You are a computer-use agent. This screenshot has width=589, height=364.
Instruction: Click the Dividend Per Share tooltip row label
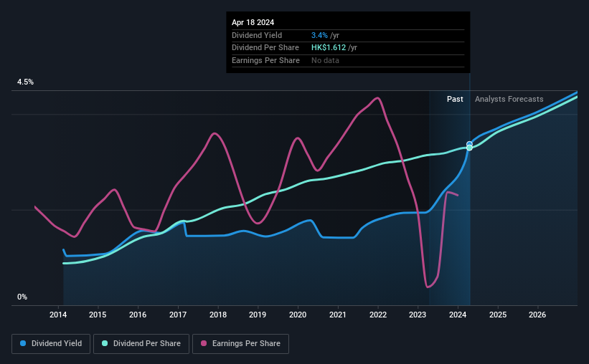tap(265, 48)
